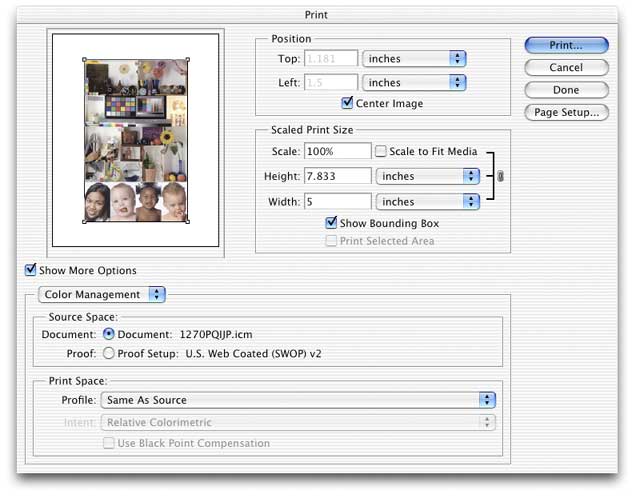Click the Top position field
The image size is (636, 498).
point(331,59)
